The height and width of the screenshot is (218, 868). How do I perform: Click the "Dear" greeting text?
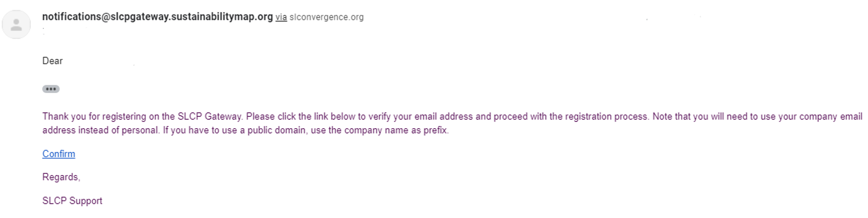[53, 61]
